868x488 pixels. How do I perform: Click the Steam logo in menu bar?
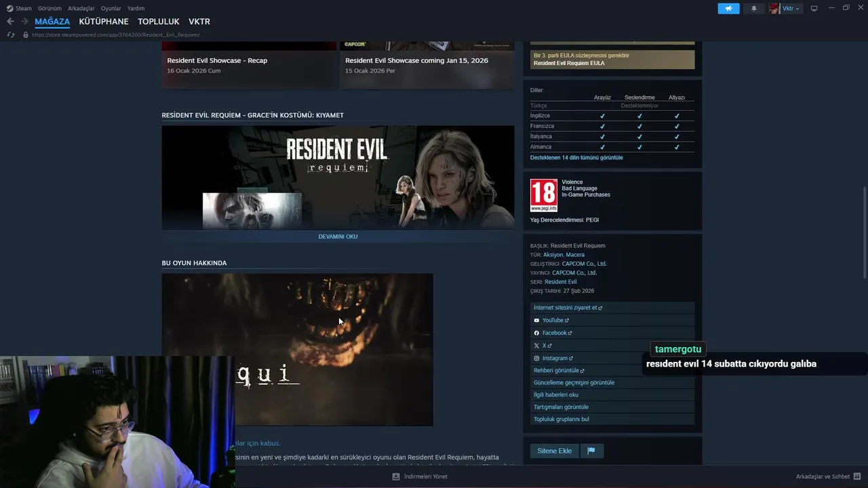pos(10,8)
